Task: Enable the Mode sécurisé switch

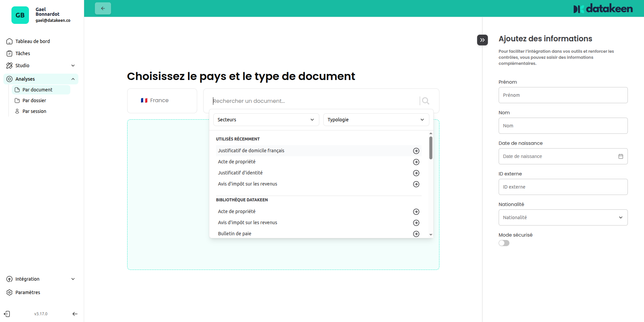Action: pos(504,243)
